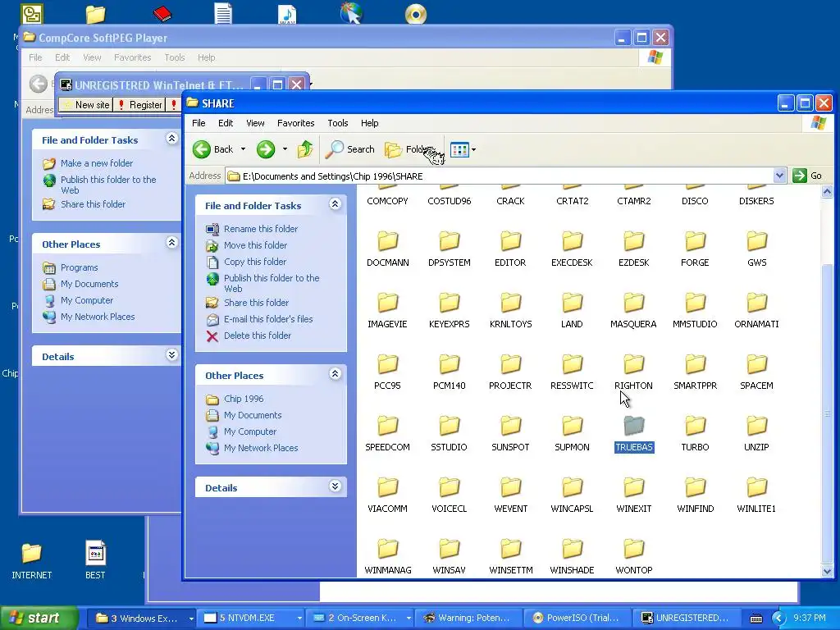The image size is (840, 630).
Task: Select the PCC95 folder
Action: [x=387, y=372]
